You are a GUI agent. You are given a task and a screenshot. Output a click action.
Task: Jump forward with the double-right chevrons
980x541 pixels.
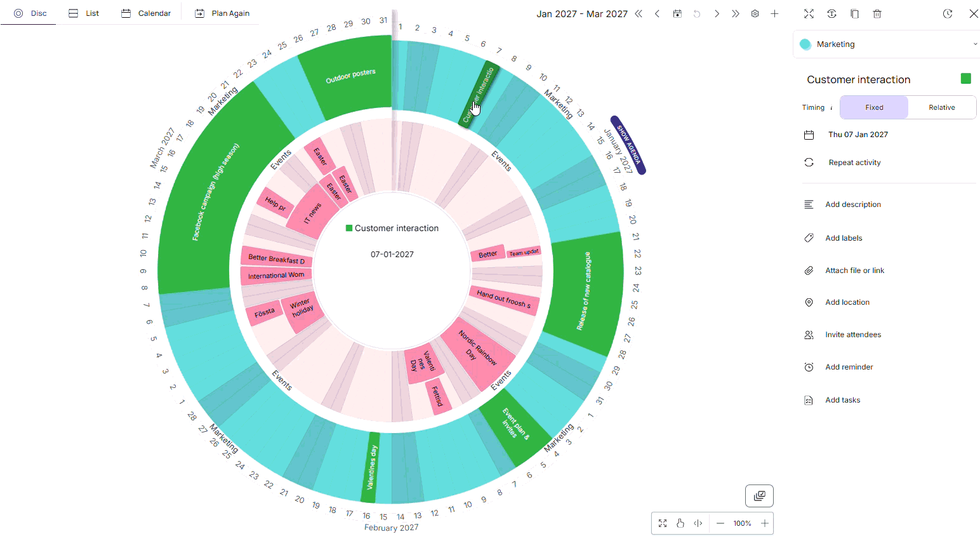[x=736, y=13]
